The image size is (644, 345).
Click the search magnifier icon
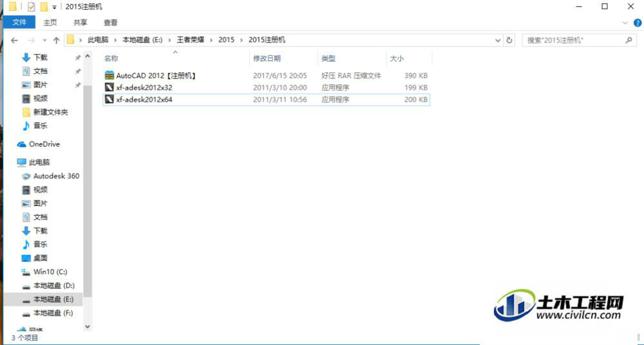pyautogui.click(x=629, y=40)
